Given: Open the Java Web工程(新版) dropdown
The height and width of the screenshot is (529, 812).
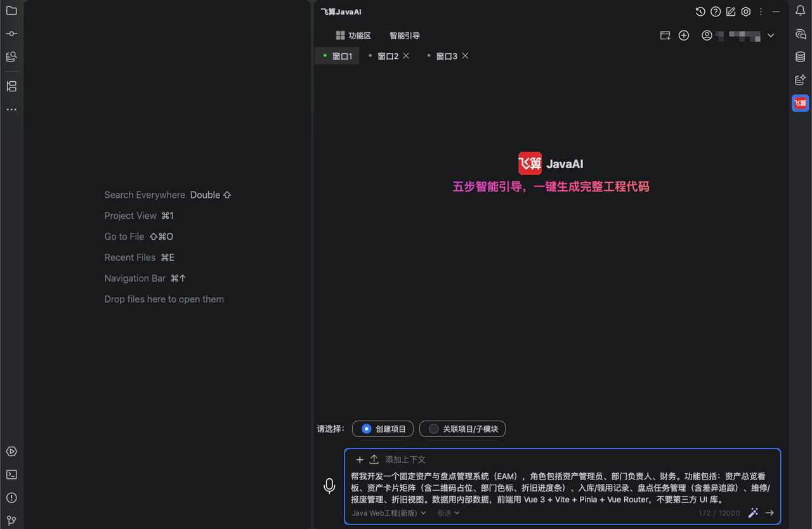Looking at the screenshot, I should click(389, 513).
